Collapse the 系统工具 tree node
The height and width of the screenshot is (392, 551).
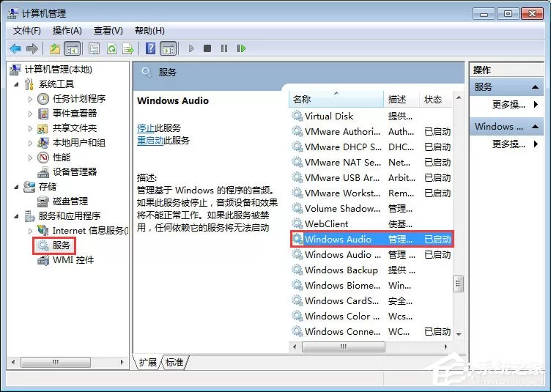(16, 84)
